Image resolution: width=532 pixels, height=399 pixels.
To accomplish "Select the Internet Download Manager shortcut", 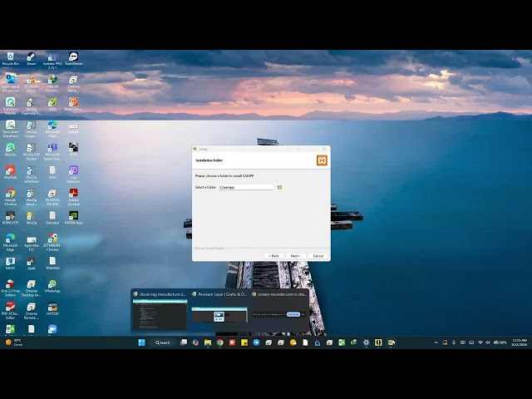I will [52, 83].
